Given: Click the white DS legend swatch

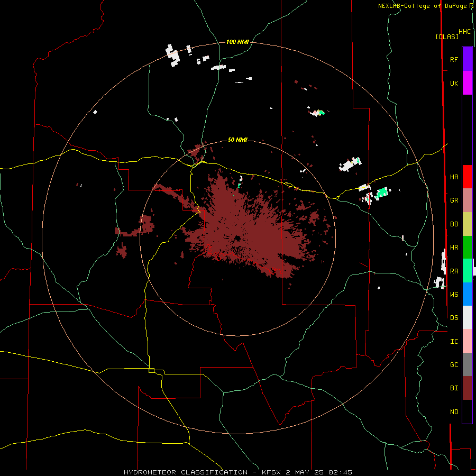Looking at the screenshot, I should tap(467, 317).
